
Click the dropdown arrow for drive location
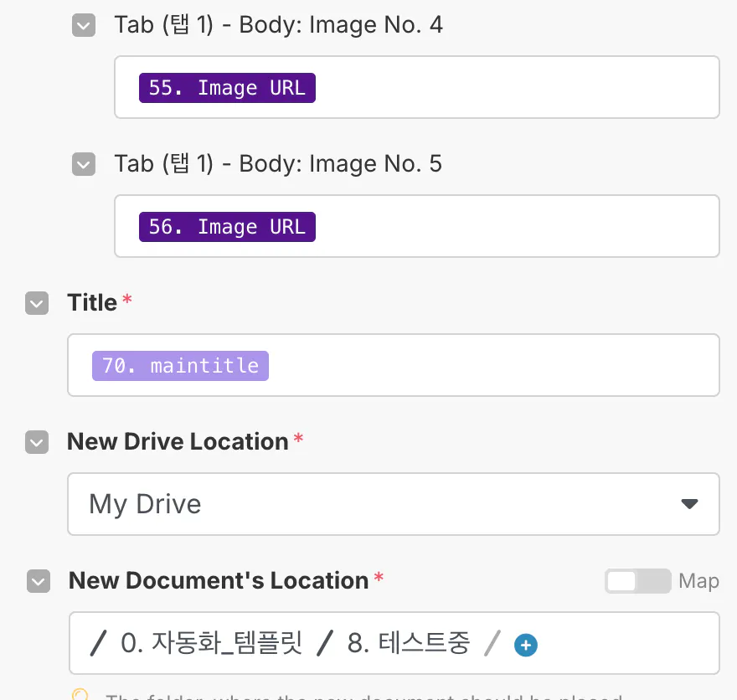[689, 504]
